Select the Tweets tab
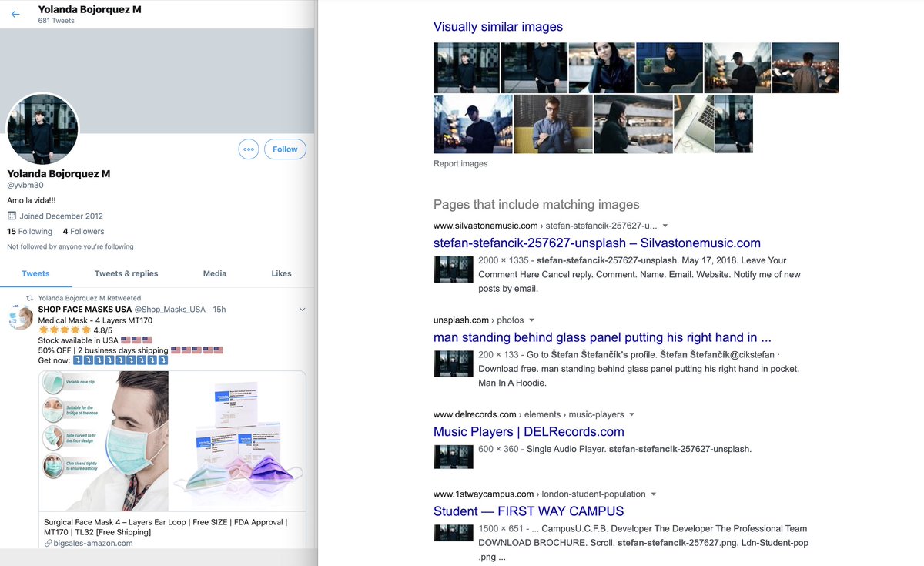 pos(35,273)
